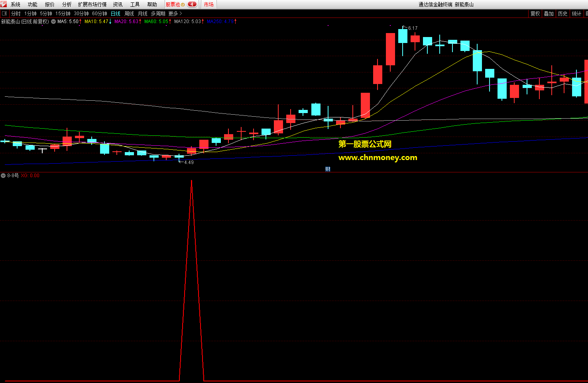Click the 财 finance marker icon

(328, 169)
